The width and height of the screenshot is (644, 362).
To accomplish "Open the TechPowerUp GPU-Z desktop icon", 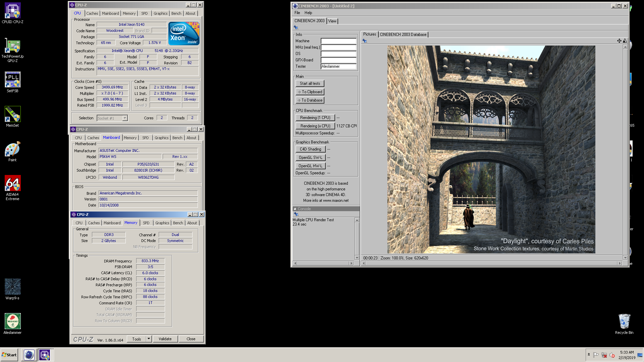I will (12, 50).
